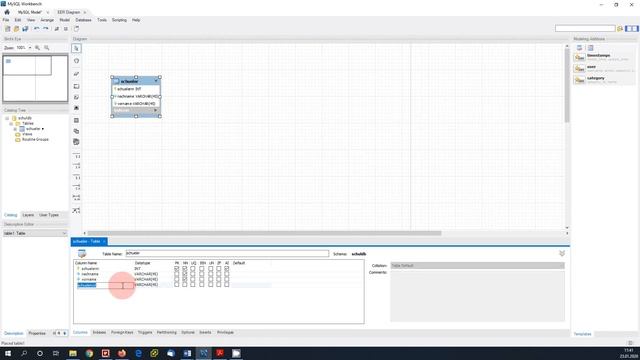The height and width of the screenshot is (360, 640).
Task: Select the image insert tool
Action: 76,108
